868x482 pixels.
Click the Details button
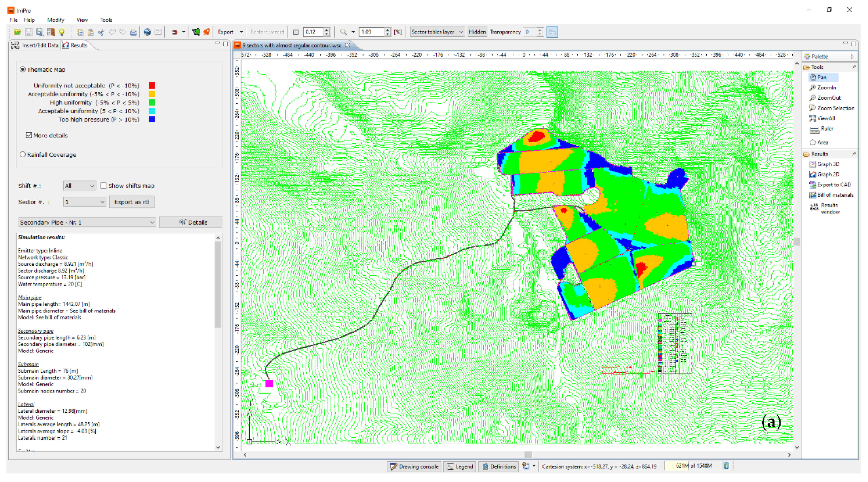pyautogui.click(x=191, y=222)
